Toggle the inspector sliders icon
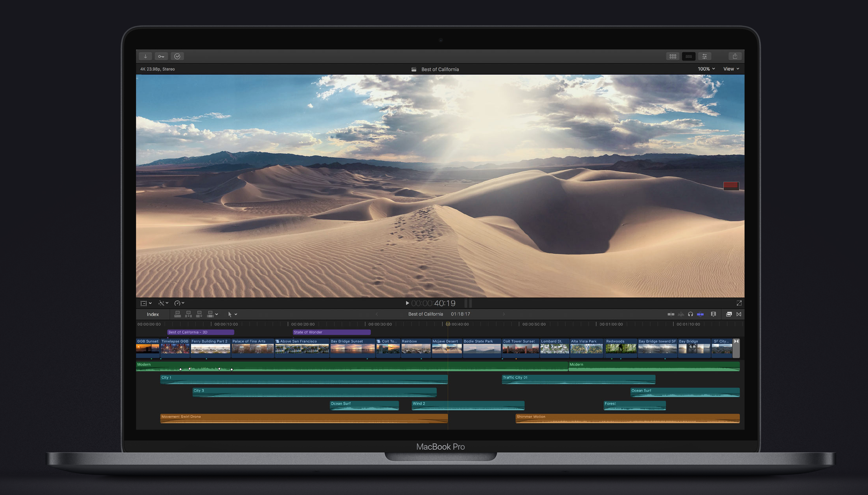Screen dimensions: 868x495 pyautogui.click(x=704, y=56)
